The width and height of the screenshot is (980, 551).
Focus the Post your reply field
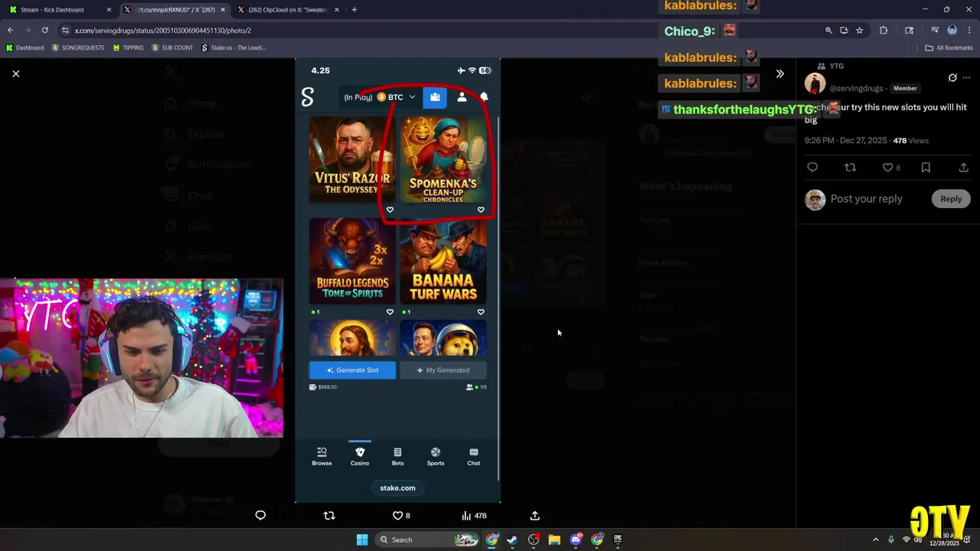click(x=867, y=199)
